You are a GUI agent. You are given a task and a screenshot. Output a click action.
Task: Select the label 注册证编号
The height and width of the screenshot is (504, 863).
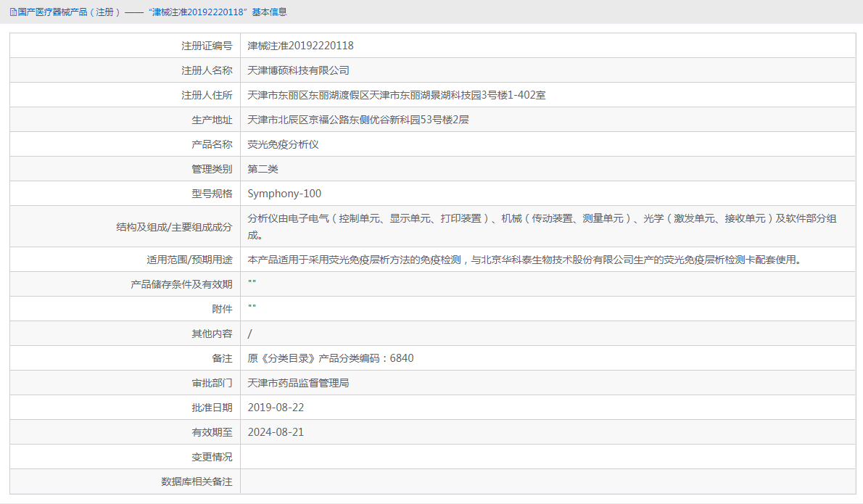tap(207, 46)
